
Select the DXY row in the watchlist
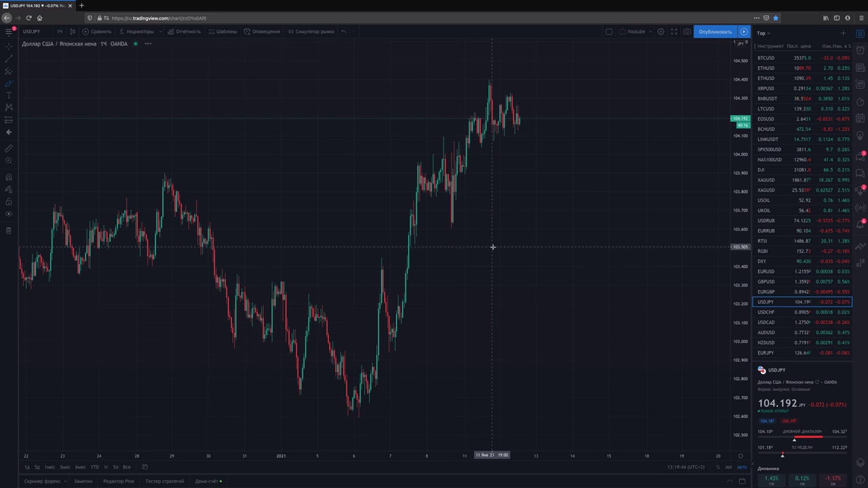pos(802,261)
